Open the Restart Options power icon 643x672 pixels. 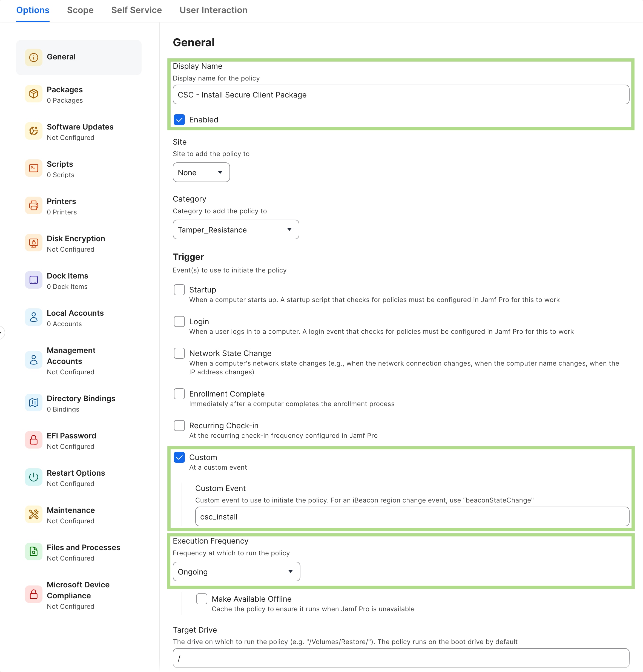pyautogui.click(x=34, y=477)
